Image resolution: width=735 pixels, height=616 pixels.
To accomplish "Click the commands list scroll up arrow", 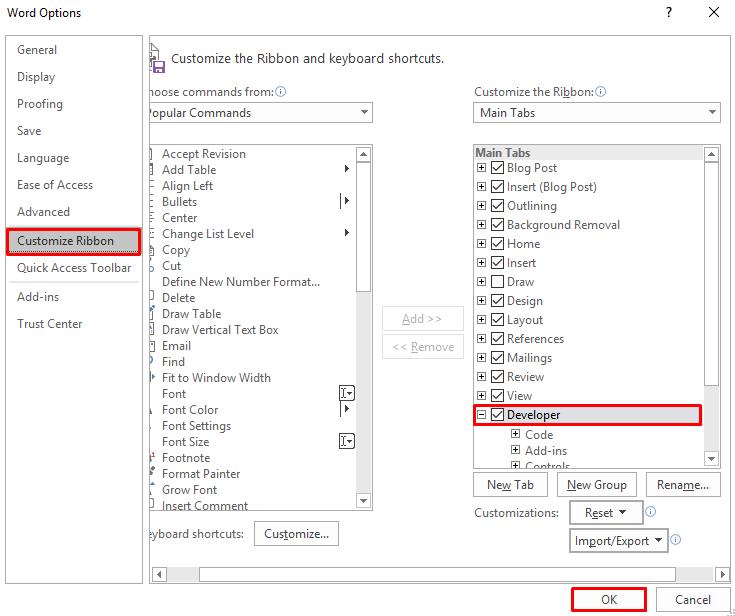I will pos(364,154).
